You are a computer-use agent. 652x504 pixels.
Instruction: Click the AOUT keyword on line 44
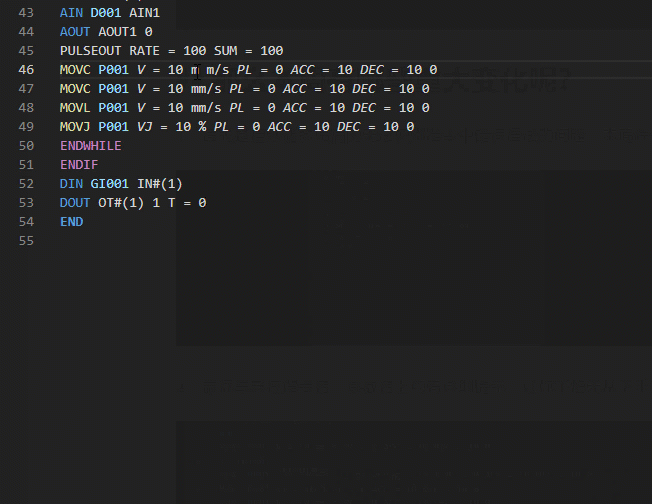(x=75, y=32)
